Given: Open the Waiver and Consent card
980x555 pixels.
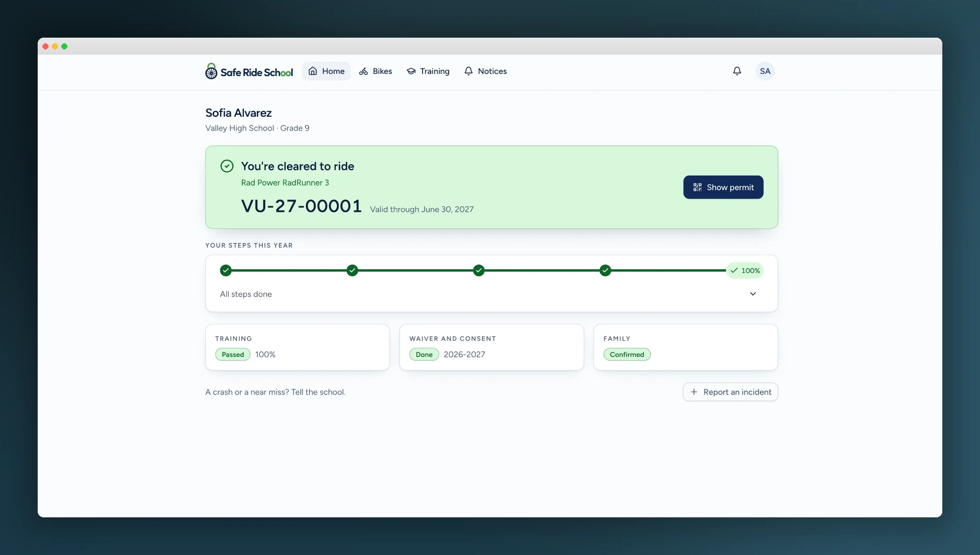Looking at the screenshot, I should 491,347.
